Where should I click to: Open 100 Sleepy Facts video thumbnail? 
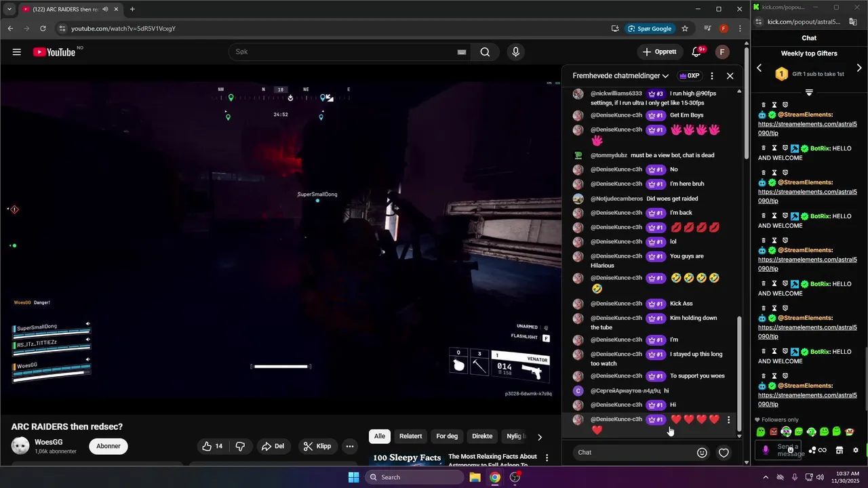pyautogui.click(x=407, y=459)
